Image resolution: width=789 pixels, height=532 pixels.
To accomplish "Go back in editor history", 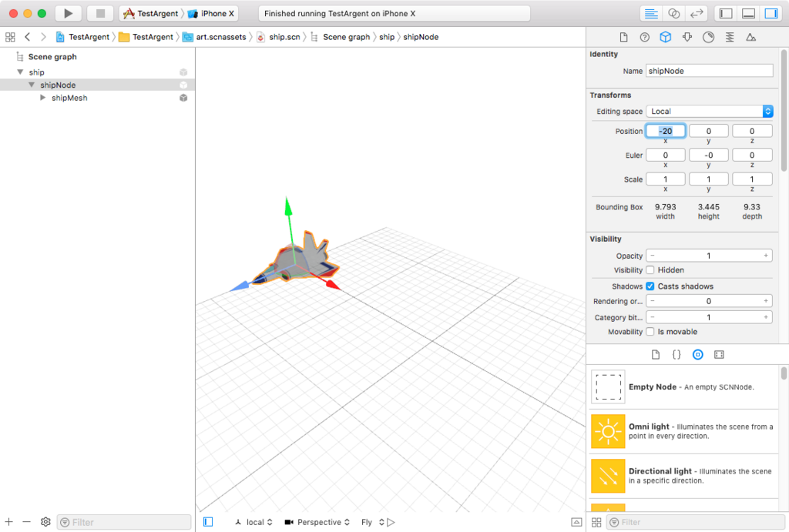I will [x=28, y=37].
